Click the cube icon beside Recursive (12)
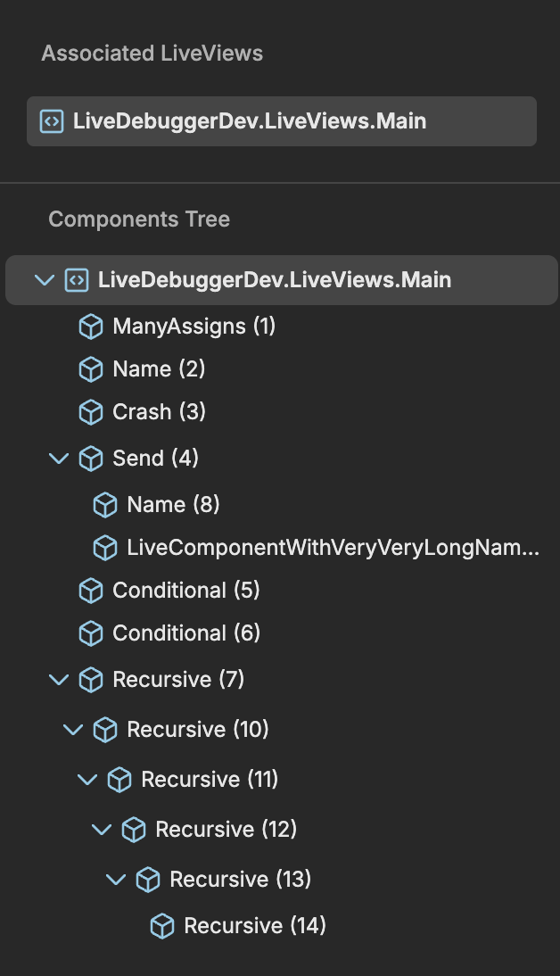Viewport: 560px width, 976px height. [x=134, y=830]
